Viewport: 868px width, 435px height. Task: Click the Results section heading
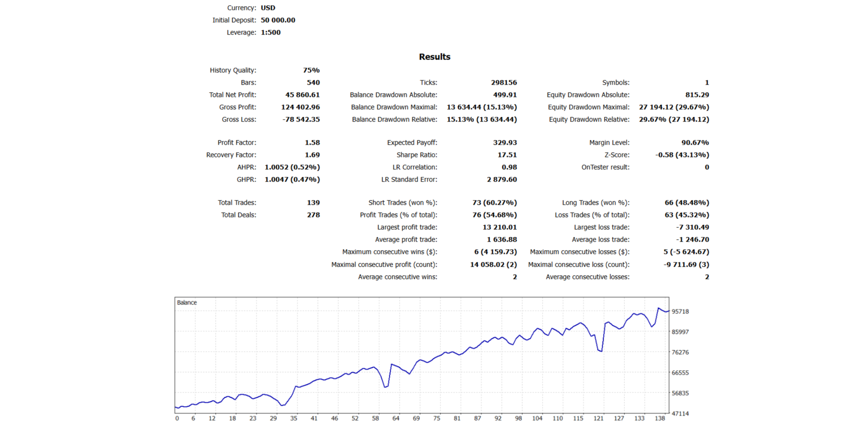tap(434, 57)
